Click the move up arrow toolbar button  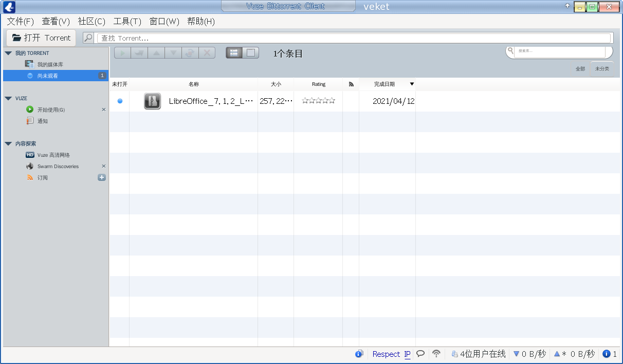156,53
